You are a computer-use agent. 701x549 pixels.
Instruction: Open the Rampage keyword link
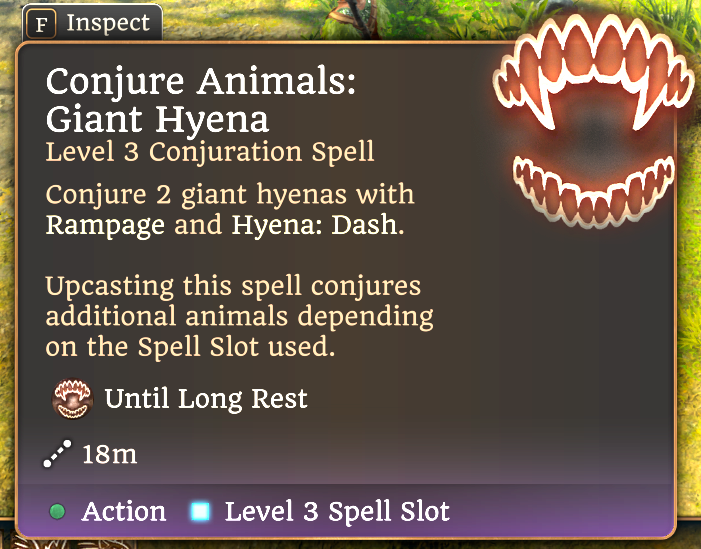pyautogui.click(x=106, y=225)
